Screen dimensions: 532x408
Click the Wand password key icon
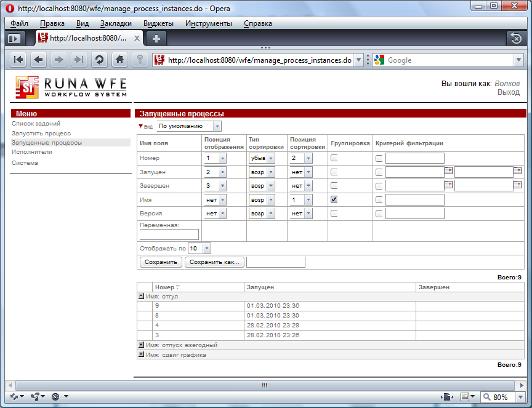pyautogui.click(x=140, y=60)
